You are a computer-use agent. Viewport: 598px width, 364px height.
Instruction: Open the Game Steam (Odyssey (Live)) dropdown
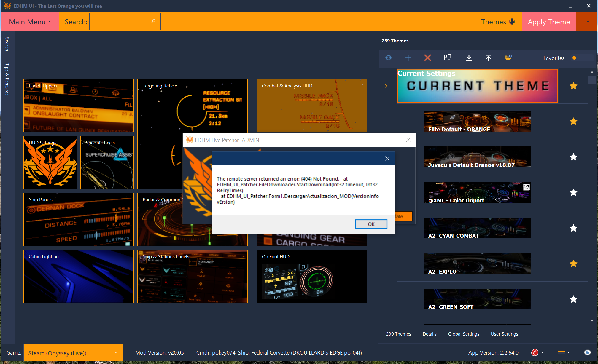pyautogui.click(x=73, y=353)
